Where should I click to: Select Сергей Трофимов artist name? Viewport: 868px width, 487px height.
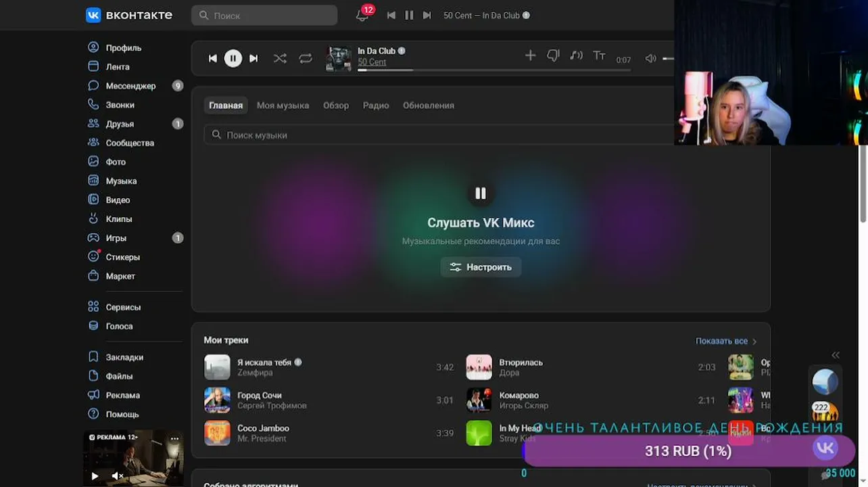[x=272, y=406]
